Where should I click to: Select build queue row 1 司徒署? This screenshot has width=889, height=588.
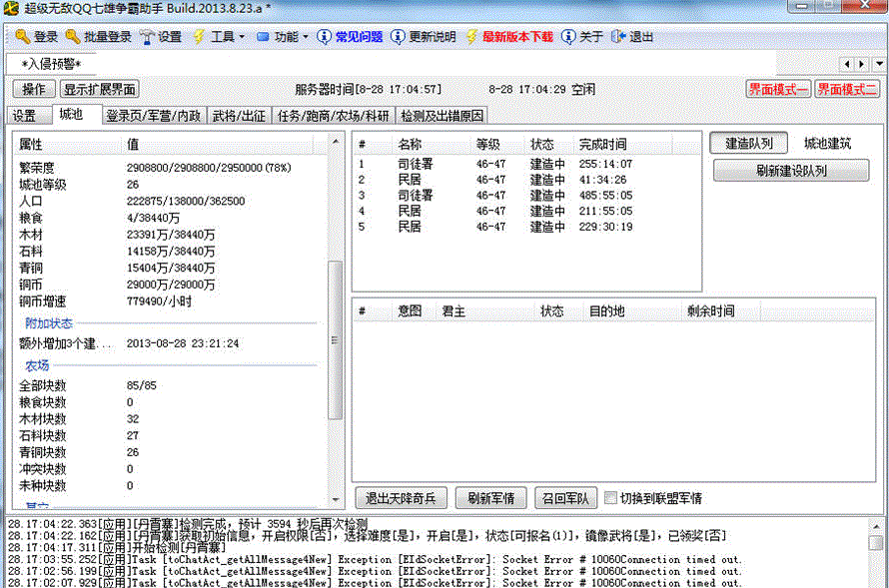click(x=526, y=165)
